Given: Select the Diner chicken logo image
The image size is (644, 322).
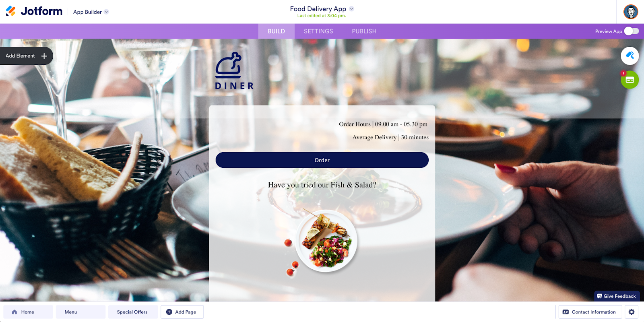Looking at the screenshot, I should click(x=234, y=71).
